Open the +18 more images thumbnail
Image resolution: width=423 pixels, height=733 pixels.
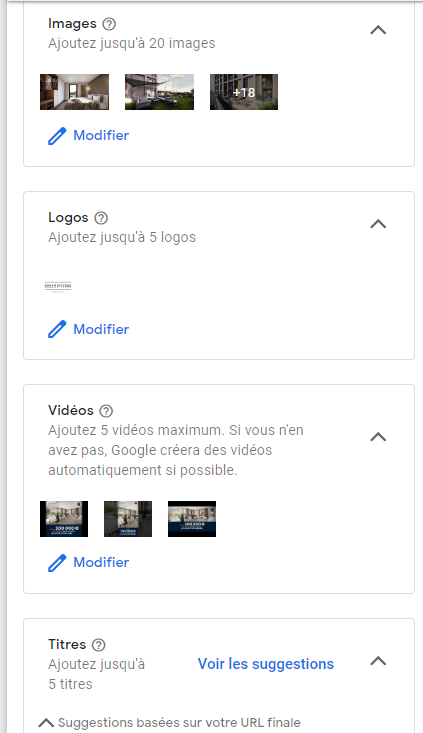pyautogui.click(x=244, y=92)
